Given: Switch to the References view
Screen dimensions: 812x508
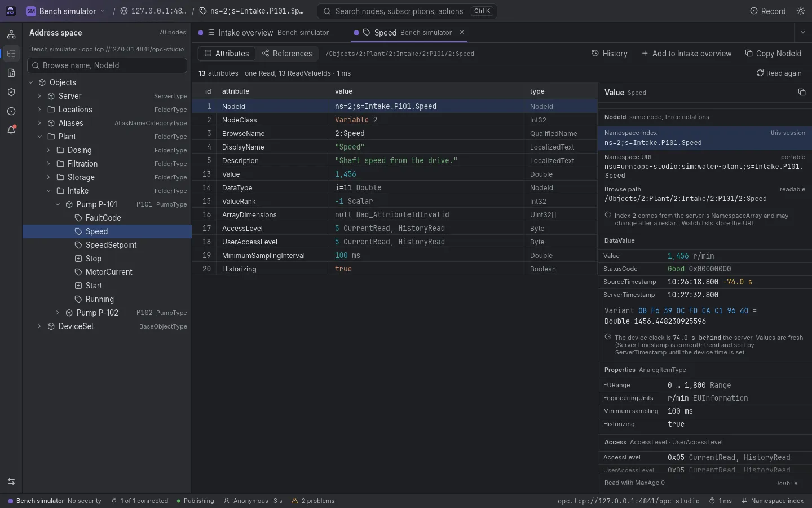Looking at the screenshot, I should pyautogui.click(x=287, y=54).
